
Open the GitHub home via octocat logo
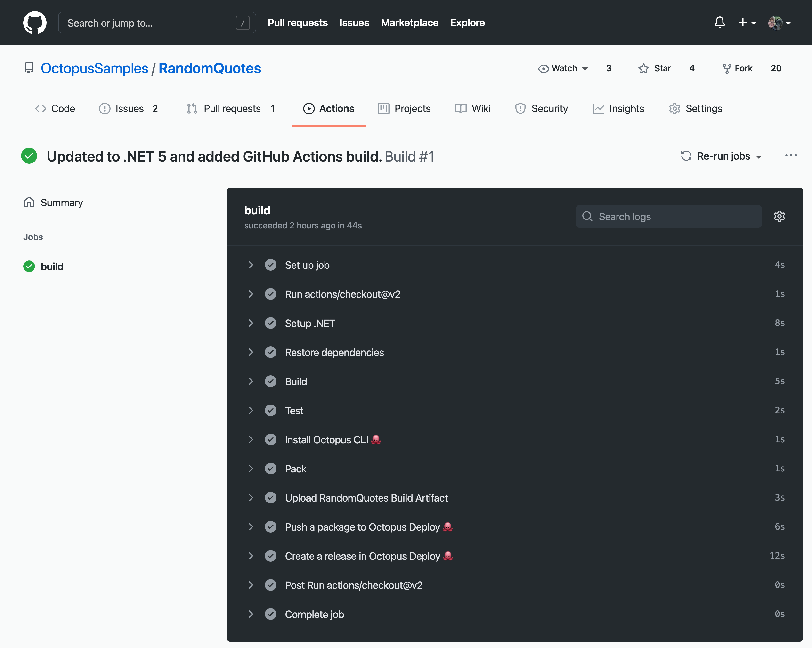pyautogui.click(x=35, y=23)
